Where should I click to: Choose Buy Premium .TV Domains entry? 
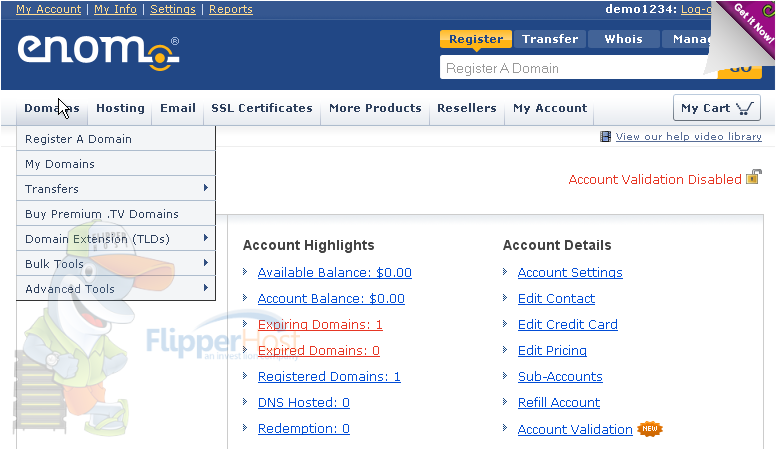pyautogui.click(x=116, y=214)
